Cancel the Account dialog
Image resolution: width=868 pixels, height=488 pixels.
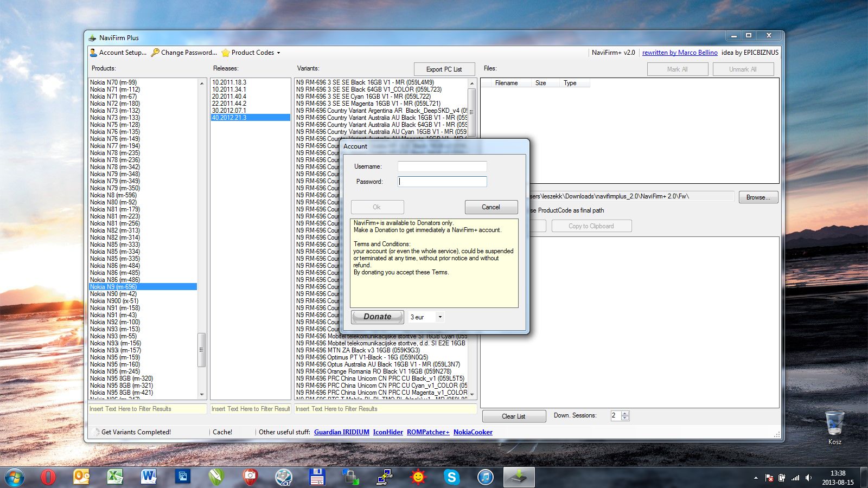click(x=491, y=207)
